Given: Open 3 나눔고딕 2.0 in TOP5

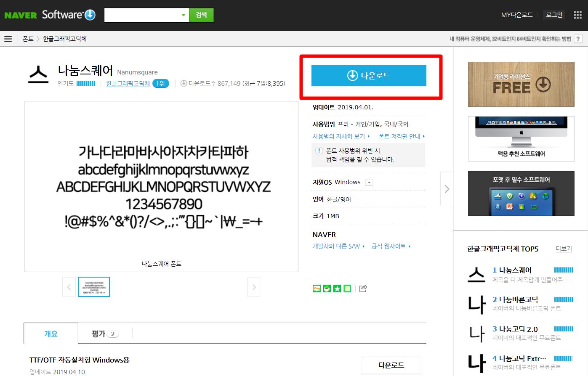Looking at the screenshot, I should pos(515,329).
